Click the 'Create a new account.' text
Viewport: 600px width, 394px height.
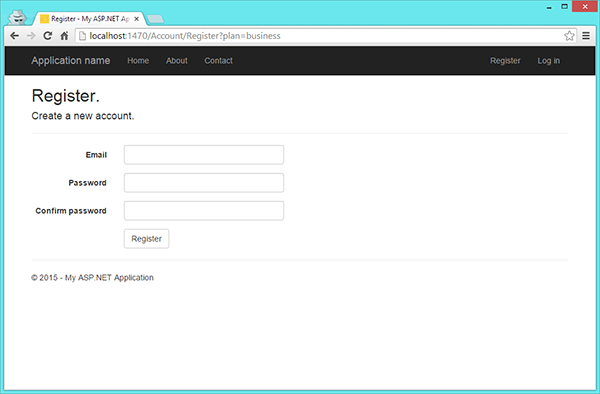click(x=83, y=116)
